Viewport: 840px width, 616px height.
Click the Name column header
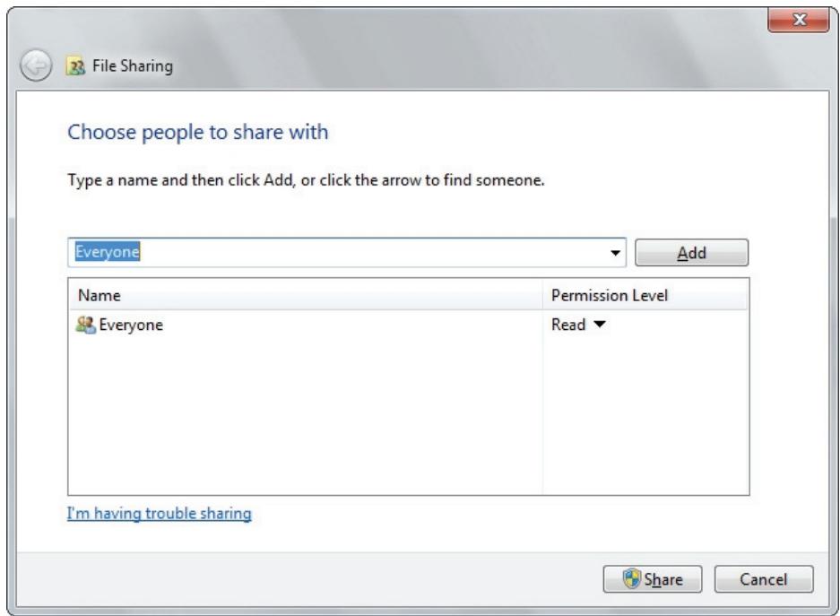306,295
